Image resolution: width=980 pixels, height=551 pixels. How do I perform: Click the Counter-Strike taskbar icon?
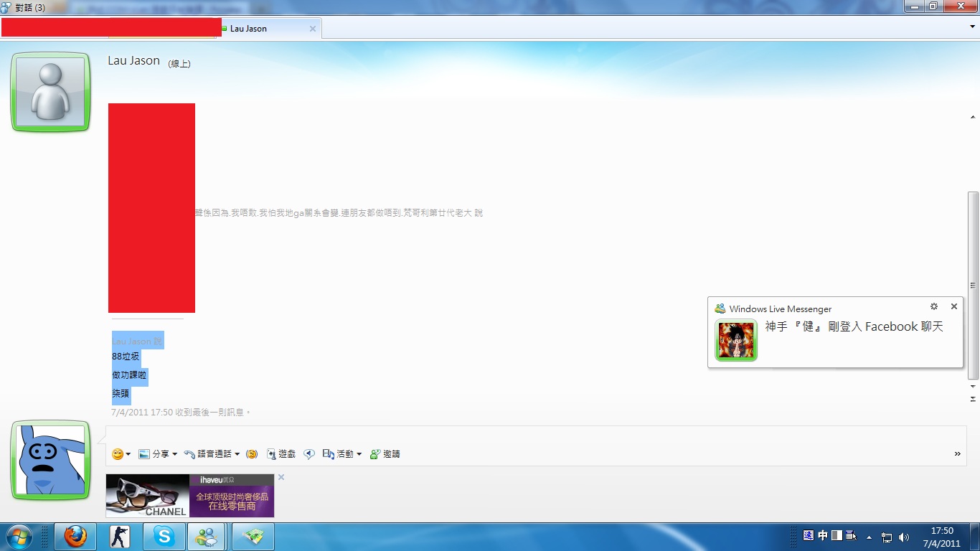[120, 537]
